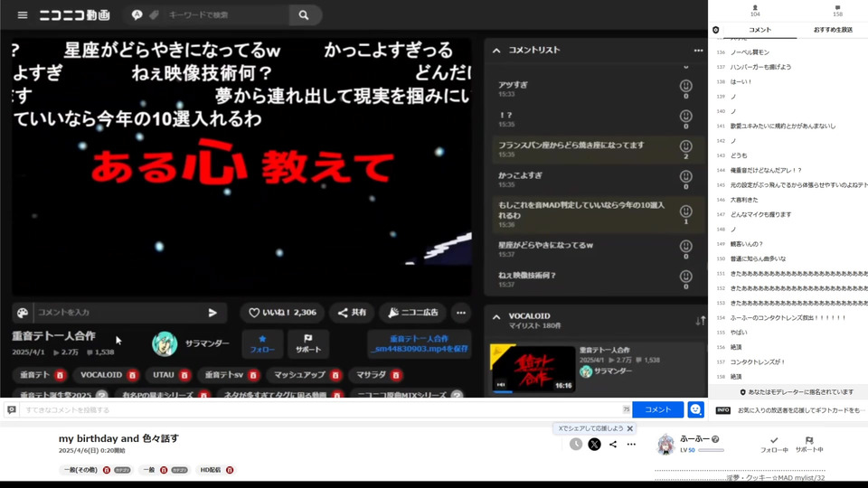Open dictionary icon next to マサラダ tag
Screen dimensions: 868x488
396,375
